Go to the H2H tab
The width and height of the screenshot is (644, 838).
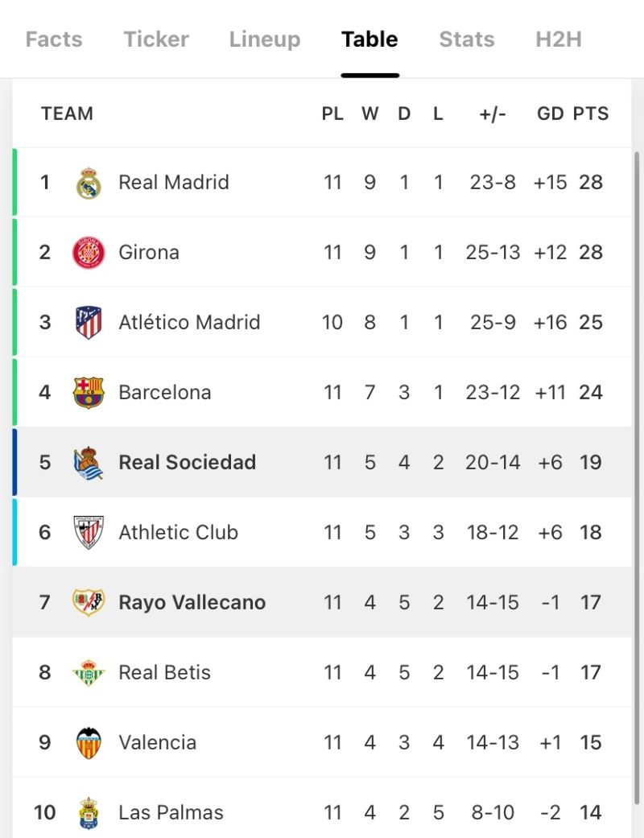pos(559,39)
